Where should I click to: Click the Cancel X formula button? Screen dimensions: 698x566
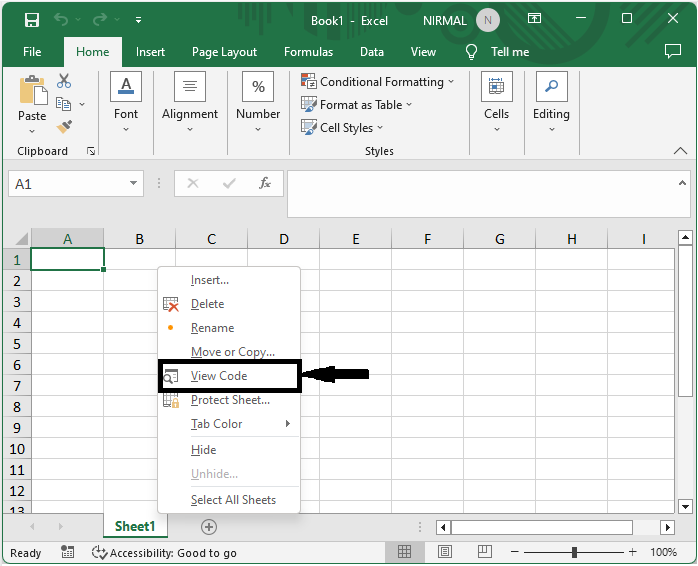coord(193,183)
